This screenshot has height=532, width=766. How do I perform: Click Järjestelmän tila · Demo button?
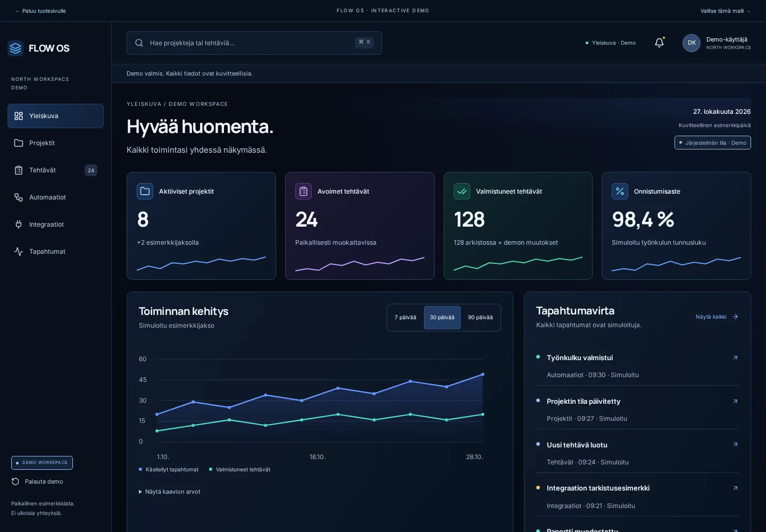(713, 143)
